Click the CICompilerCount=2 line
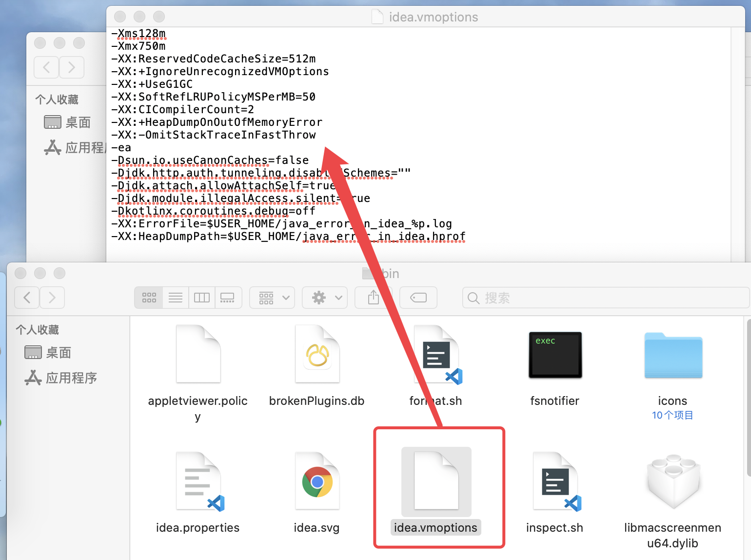Image resolution: width=751 pixels, height=560 pixels. [183, 109]
